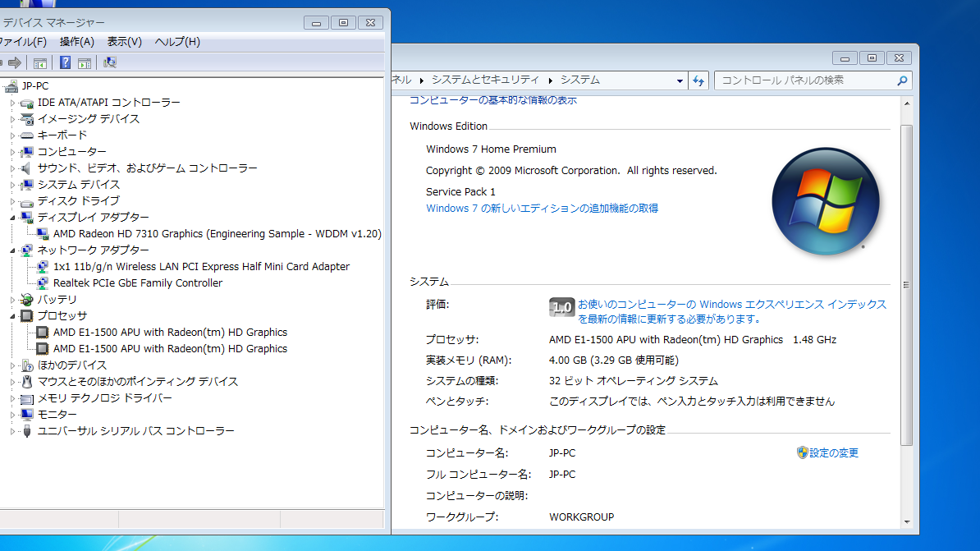
Task: Open the ファイル(F) menu
Action: (22, 42)
